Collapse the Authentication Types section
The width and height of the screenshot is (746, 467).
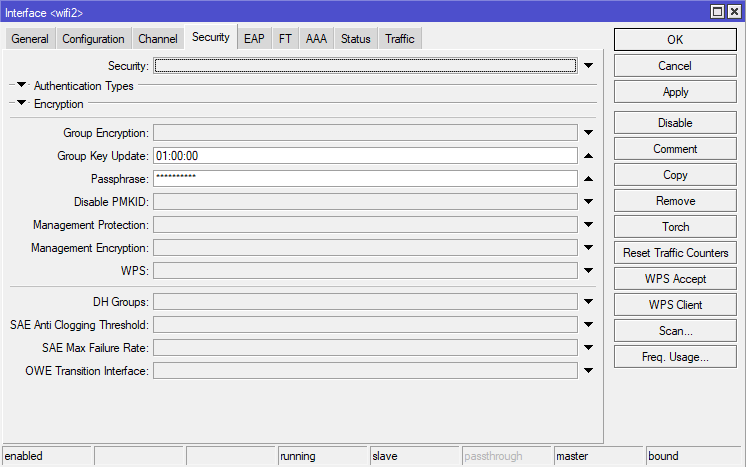(21, 86)
